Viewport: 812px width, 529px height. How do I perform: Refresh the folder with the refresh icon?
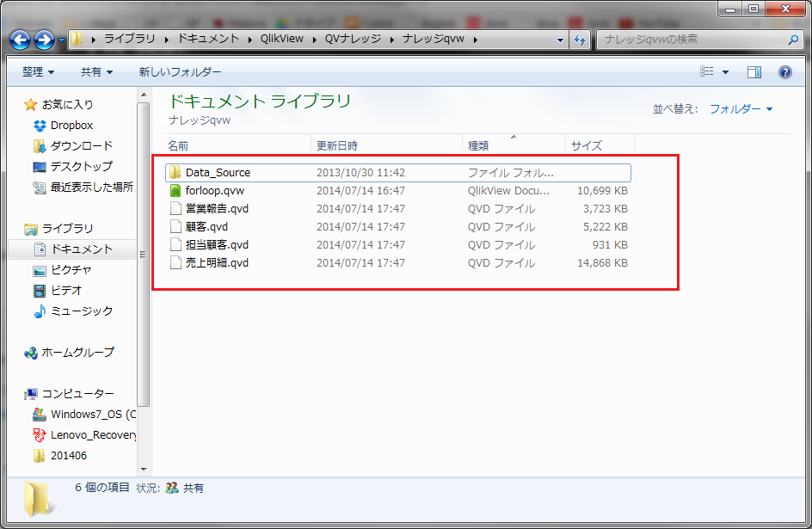tap(580, 40)
